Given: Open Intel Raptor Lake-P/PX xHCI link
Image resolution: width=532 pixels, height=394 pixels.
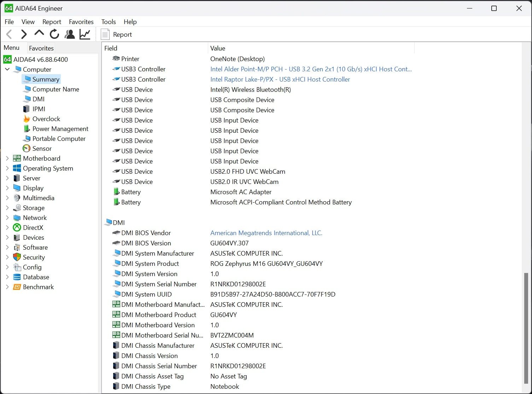Looking at the screenshot, I should [280, 79].
